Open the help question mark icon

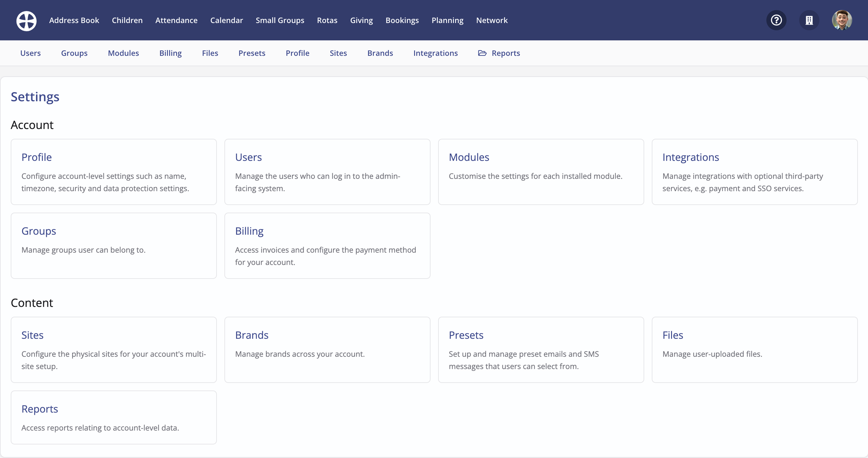(x=776, y=21)
